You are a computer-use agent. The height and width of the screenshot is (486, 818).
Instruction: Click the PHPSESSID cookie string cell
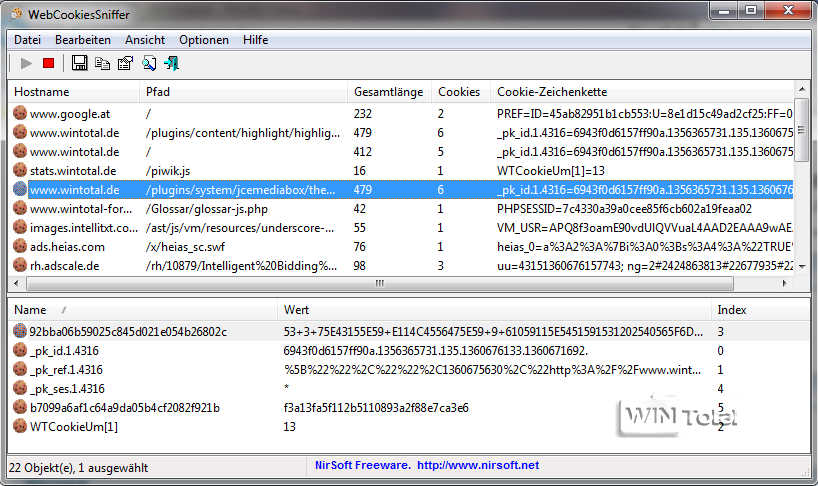(624, 209)
